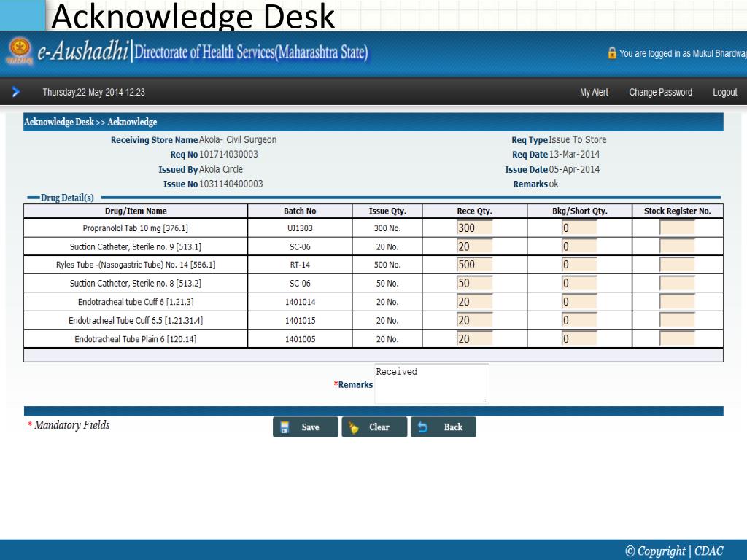The height and width of the screenshot is (560, 747).
Task: Expand the blue arrow menu beside date
Action: [15, 93]
